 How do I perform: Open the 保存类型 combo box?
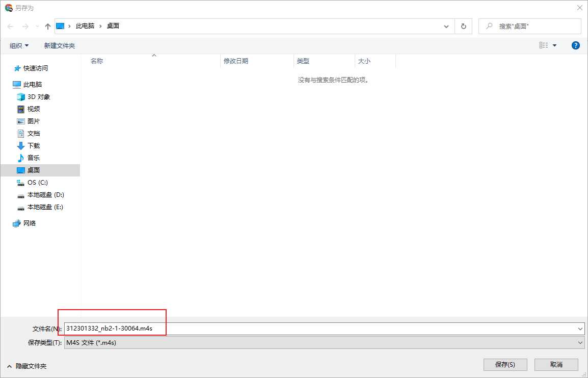(x=325, y=343)
